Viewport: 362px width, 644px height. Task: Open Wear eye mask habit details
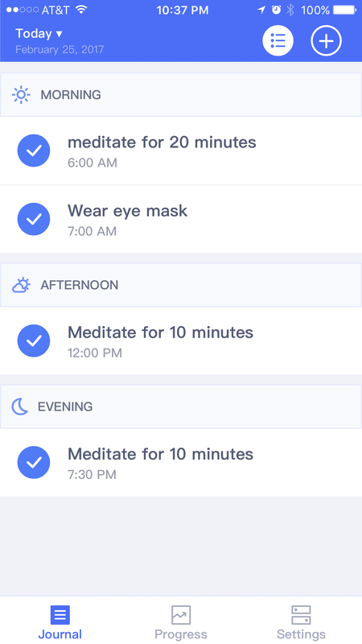(181, 219)
